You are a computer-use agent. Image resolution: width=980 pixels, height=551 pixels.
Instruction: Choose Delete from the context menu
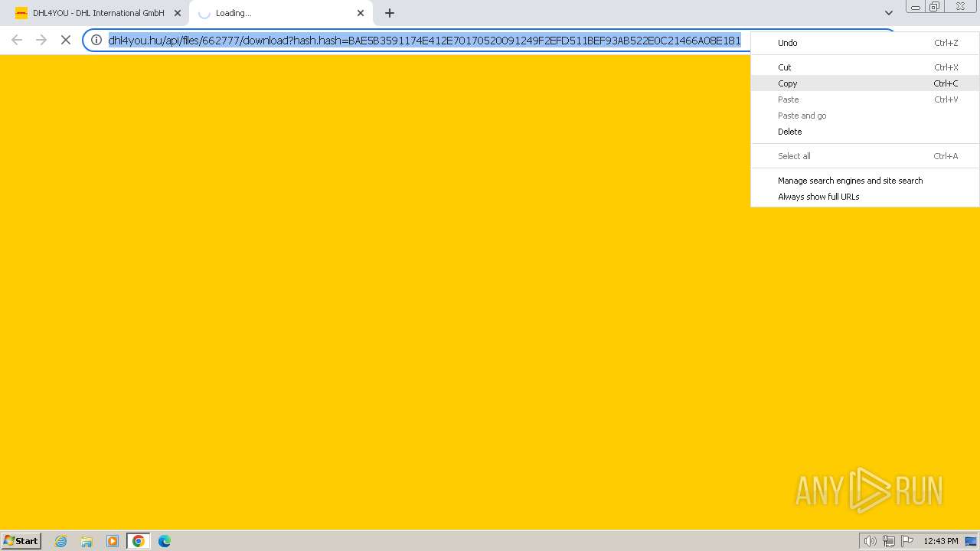865,132
